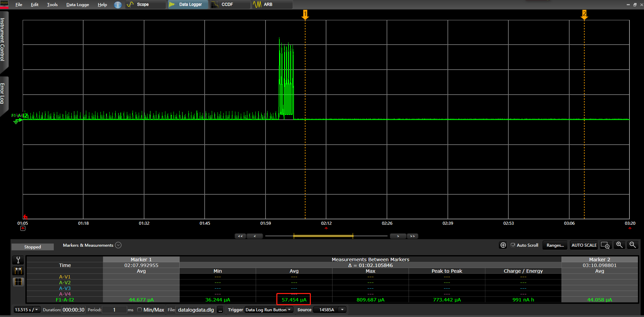The width and height of the screenshot is (644, 317).
Task: Click the Period input field
Action: click(x=114, y=310)
